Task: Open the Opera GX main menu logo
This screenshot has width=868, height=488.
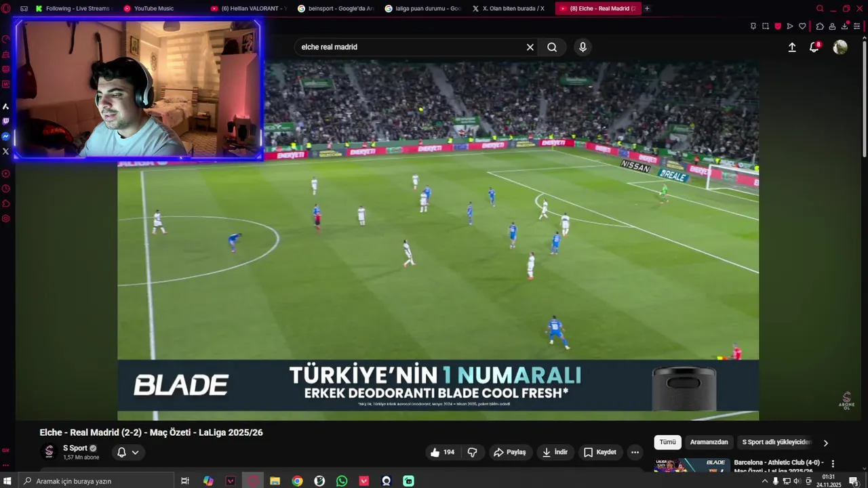Action: (x=6, y=8)
